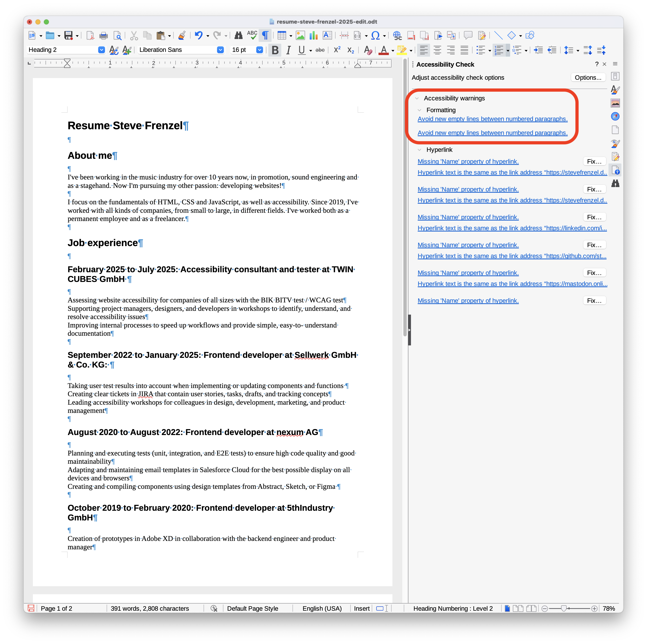Open the sidebar settings hamburger menu
This screenshot has width=647, height=644.
[615, 64]
